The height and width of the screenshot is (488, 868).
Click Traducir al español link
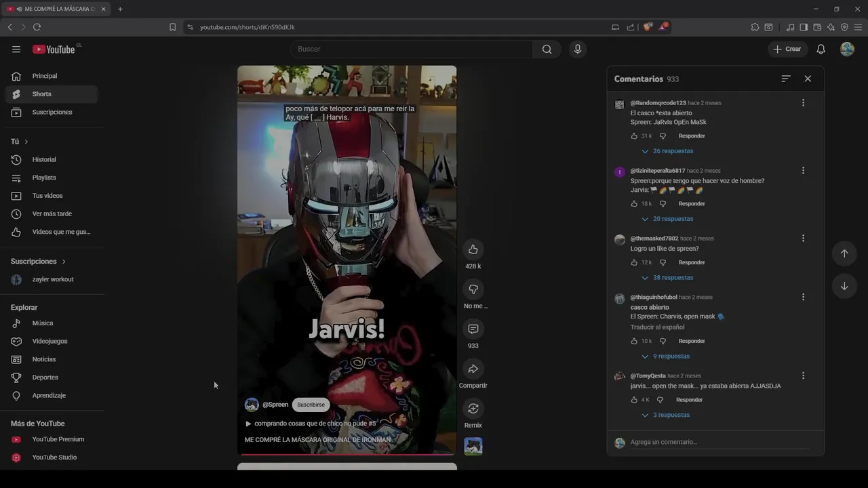[x=657, y=327]
